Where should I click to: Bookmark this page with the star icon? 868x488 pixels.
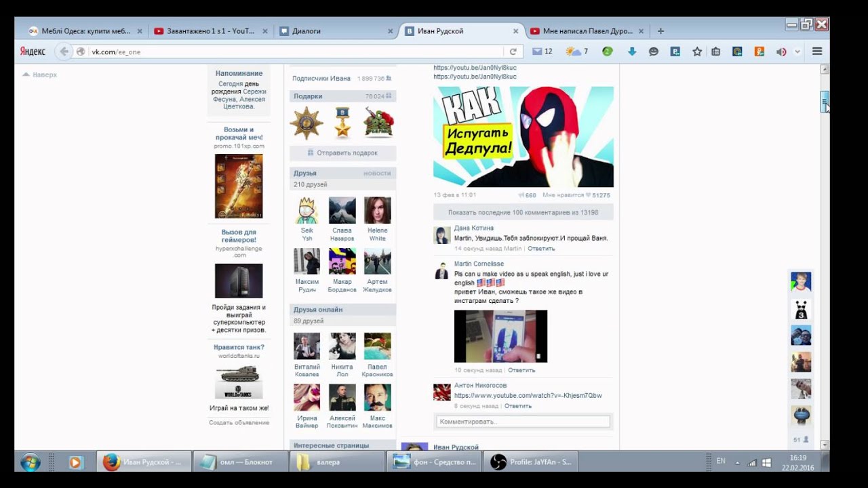pyautogui.click(x=697, y=52)
